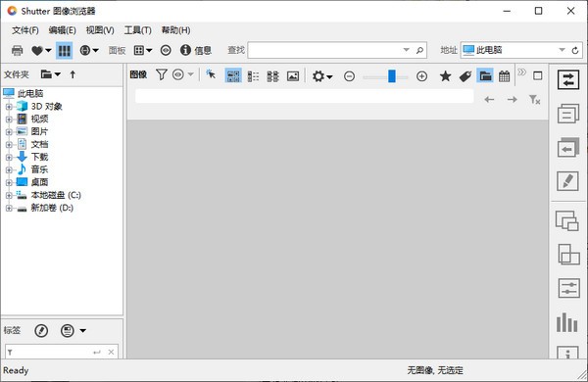This screenshot has height=382, width=588.
Task: Open the 编辑(E) menu
Action: (63, 30)
